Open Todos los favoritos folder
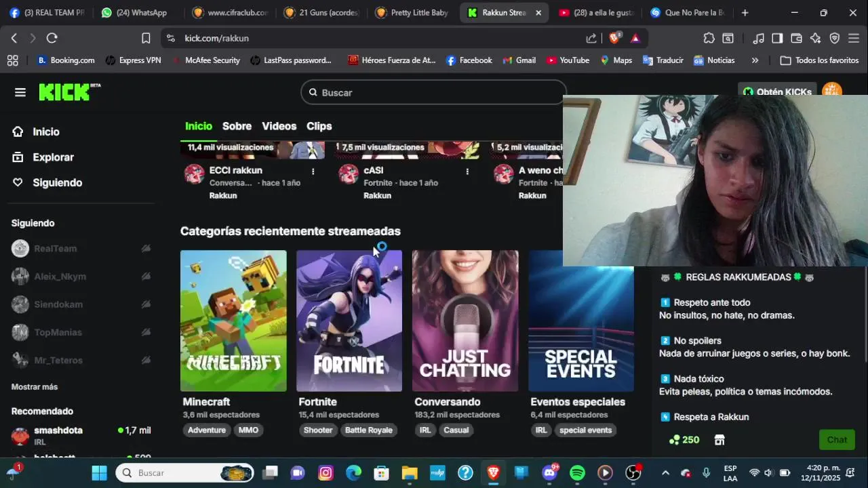Image resolution: width=868 pixels, height=488 pixels. click(x=819, y=60)
